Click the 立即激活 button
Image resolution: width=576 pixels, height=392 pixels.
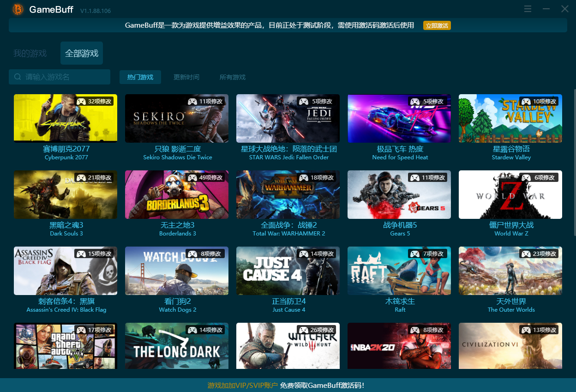click(x=437, y=25)
